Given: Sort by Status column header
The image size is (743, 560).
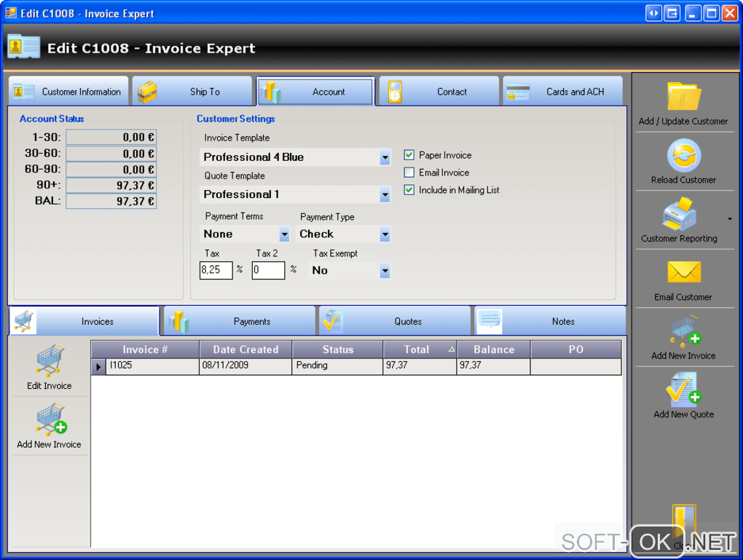Looking at the screenshot, I should [x=337, y=349].
